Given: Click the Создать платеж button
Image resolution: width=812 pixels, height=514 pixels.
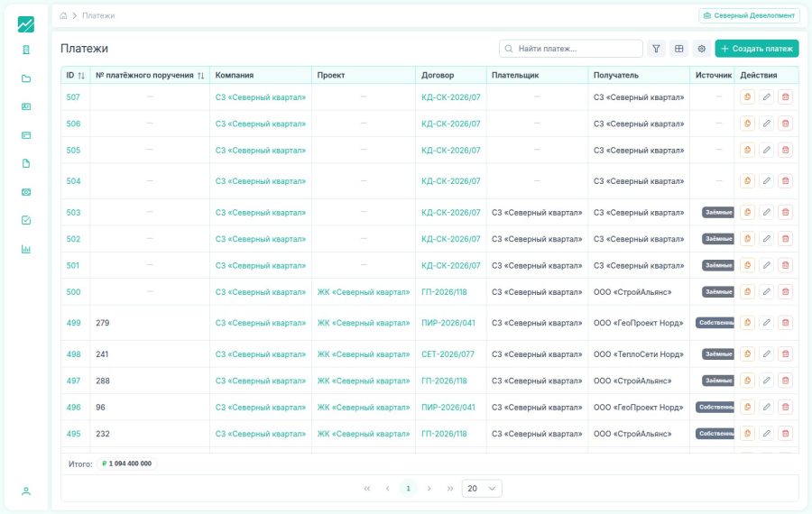Looking at the screenshot, I should click(757, 49).
